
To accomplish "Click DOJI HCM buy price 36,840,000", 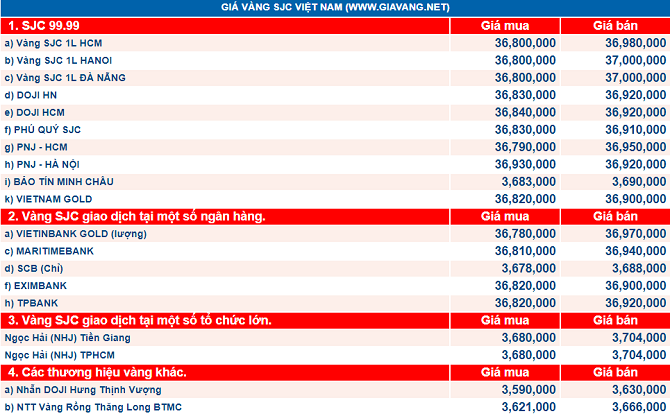I will point(525,112).
